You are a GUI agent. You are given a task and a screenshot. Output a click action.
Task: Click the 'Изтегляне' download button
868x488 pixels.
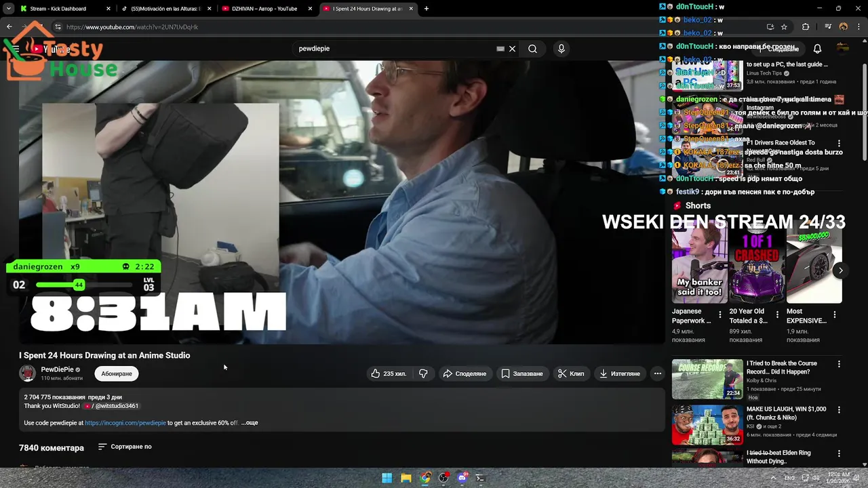coord(619,373)
